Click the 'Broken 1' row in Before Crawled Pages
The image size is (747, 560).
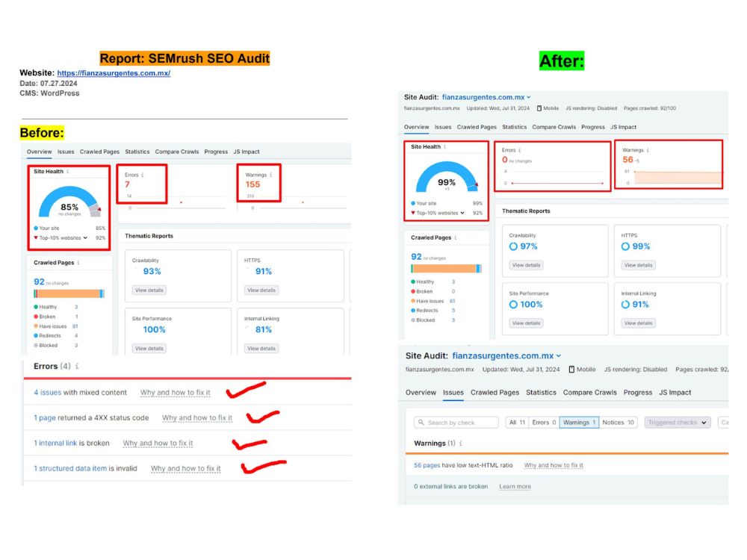click(56, 317)
